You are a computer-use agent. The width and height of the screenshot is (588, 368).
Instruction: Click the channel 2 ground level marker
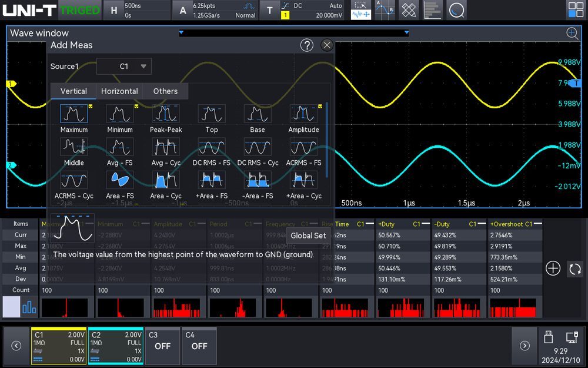[12, 165]
